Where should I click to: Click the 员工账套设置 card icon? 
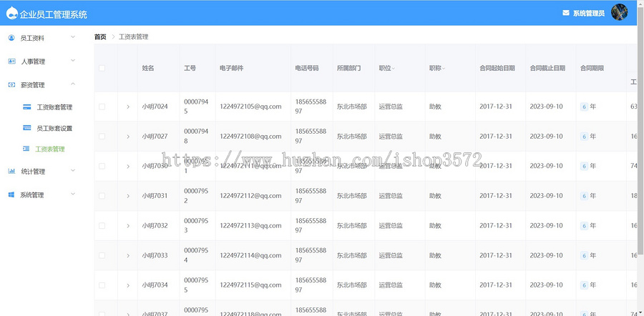pyautogui.click(x=27, y=128)
